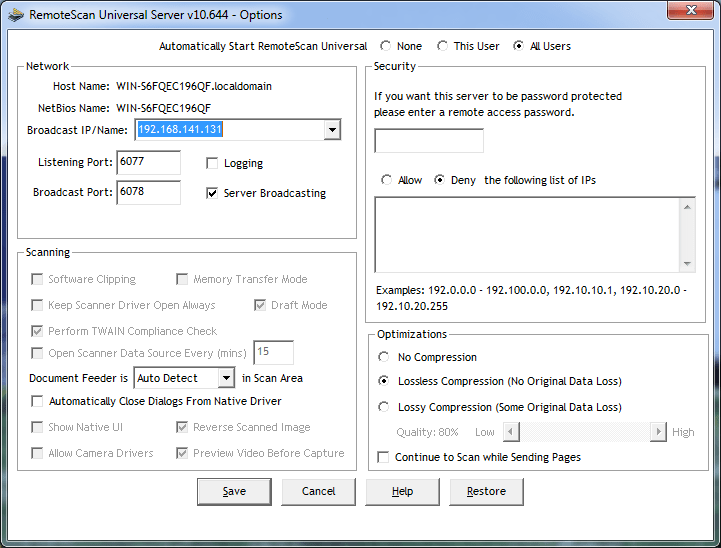Click the remote access password field
Screen dimensions: 721x548
[428, 141]
